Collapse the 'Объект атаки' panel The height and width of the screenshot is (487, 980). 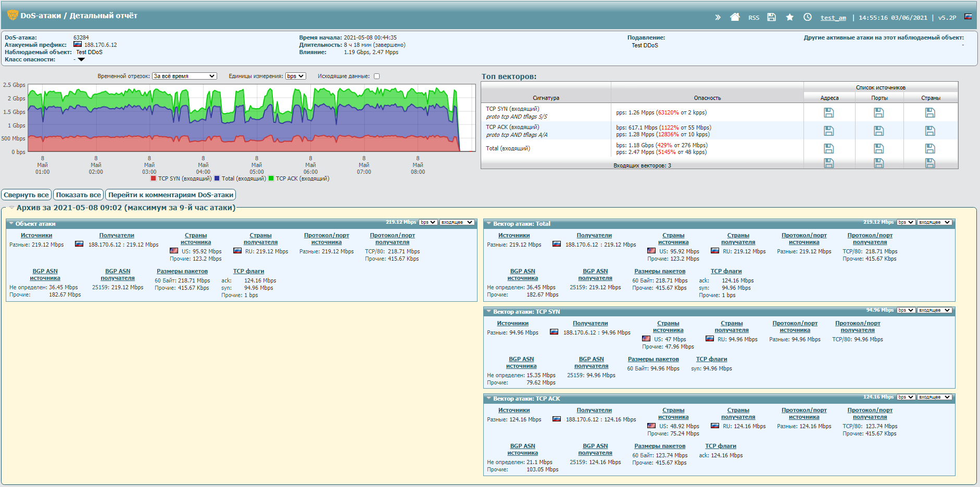11,224
